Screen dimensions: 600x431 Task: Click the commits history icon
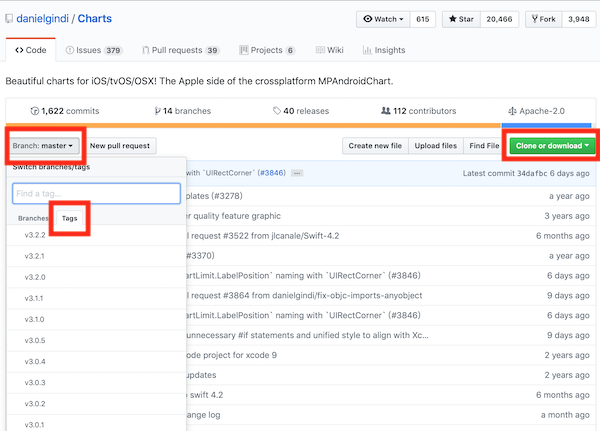tap(34, 110)
